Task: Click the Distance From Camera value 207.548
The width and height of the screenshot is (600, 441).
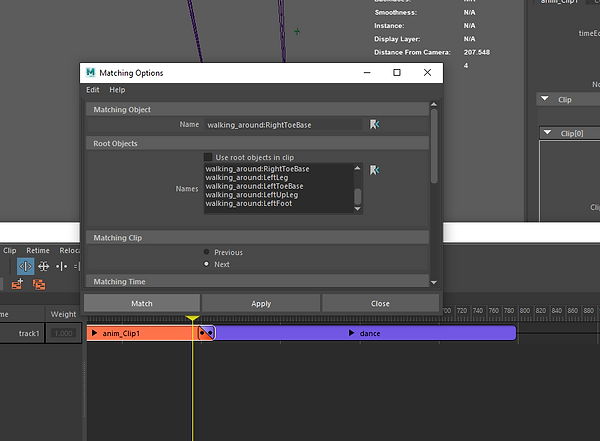Action: tap(477, 52)
